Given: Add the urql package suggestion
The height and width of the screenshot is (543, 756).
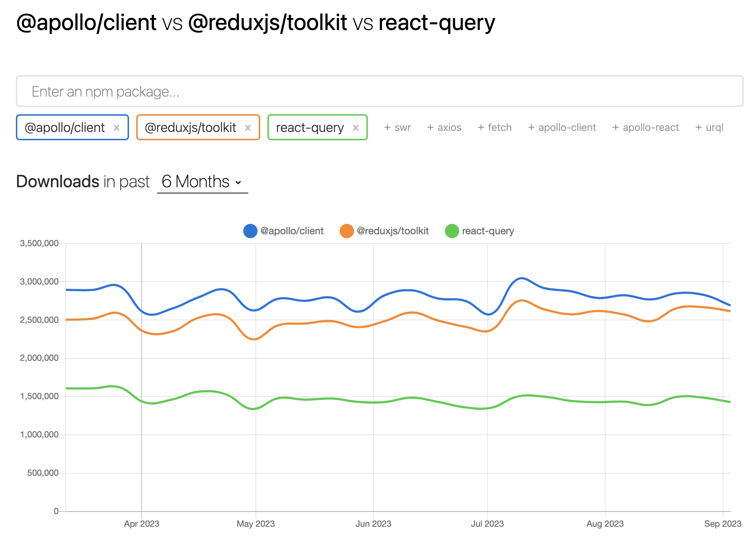Looking at the screenshot, I should 709,128.
